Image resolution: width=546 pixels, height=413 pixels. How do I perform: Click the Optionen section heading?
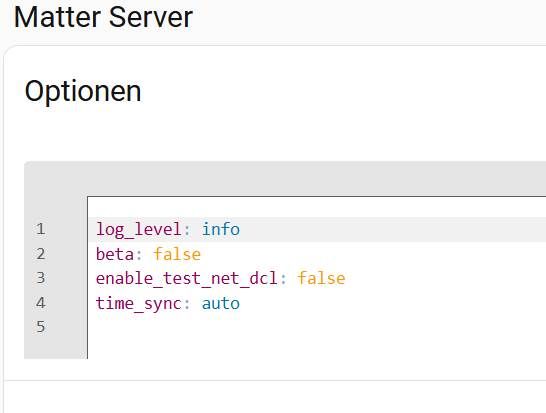coord(83,91)
